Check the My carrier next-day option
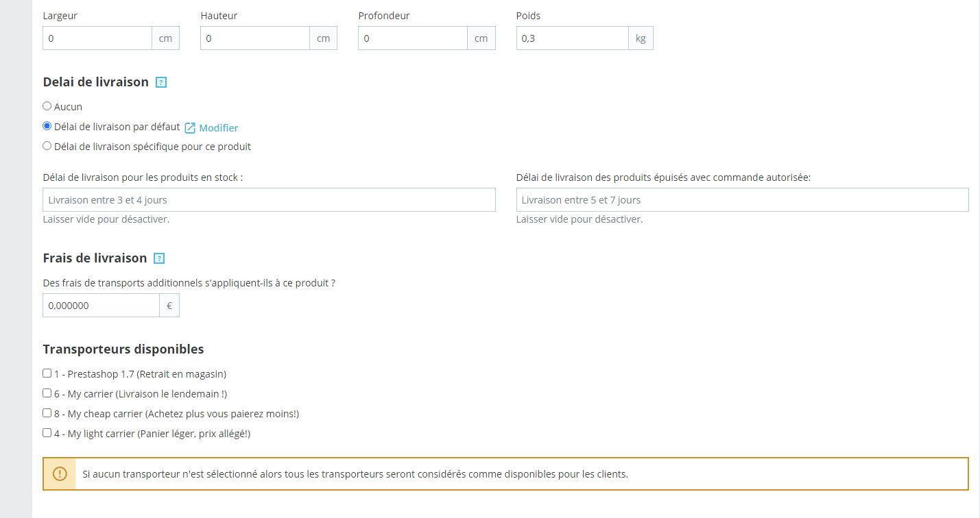 point(47,393)
